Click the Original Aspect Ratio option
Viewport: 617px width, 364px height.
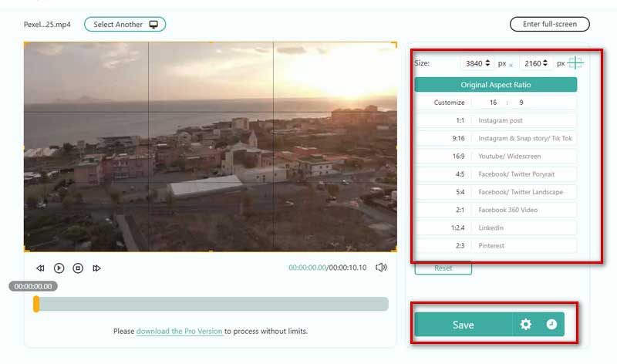click(x=496, y=85)
